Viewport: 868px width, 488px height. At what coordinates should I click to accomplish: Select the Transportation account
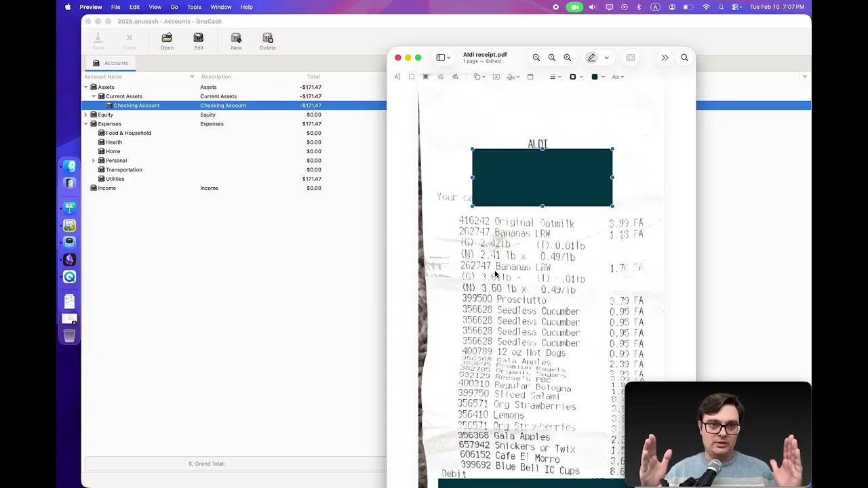[x=124, y=169]
